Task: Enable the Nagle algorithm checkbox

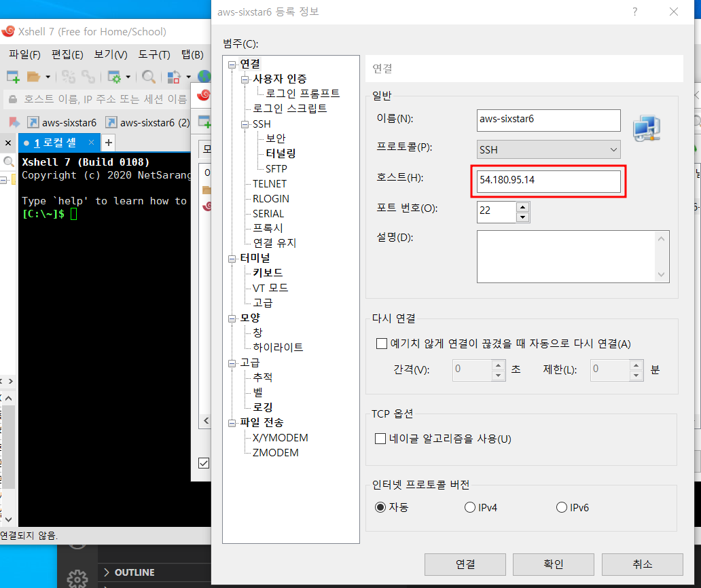Action: (381, 439)
